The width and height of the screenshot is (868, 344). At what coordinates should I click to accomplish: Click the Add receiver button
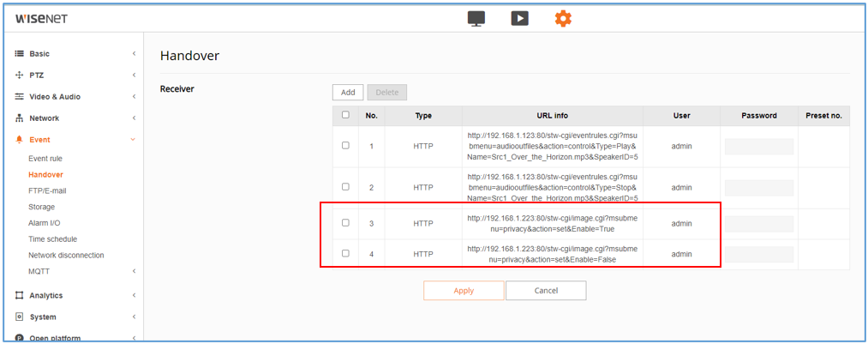tap(348, 93)
